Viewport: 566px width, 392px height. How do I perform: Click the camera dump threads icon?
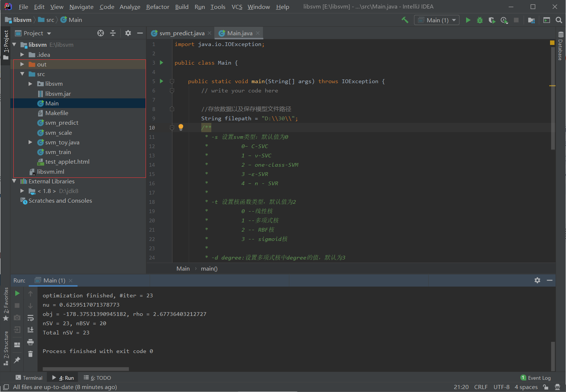(x=17, y=318)
